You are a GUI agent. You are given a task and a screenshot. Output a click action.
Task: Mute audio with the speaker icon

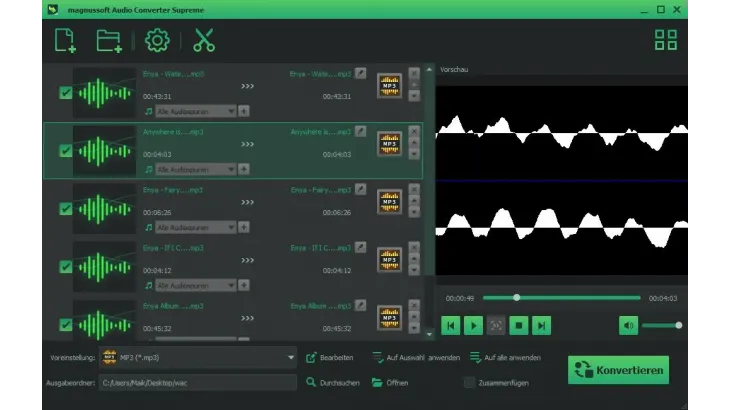coord(628,325)
